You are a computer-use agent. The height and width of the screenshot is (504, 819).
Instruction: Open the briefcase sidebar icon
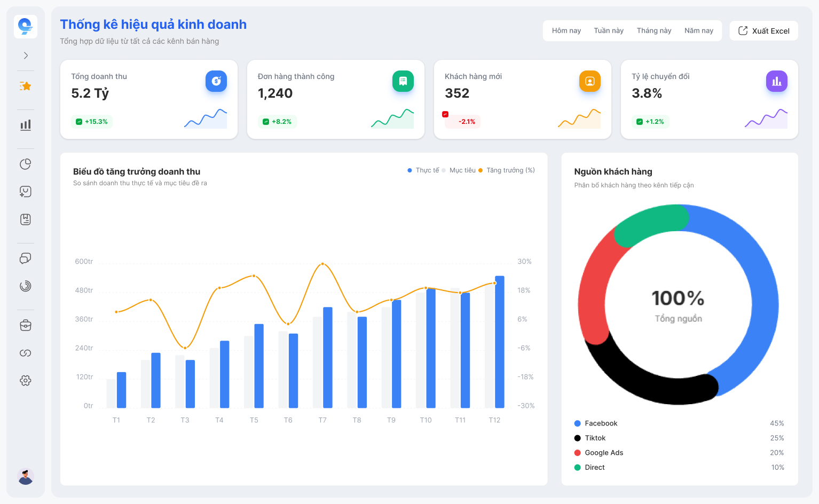[x=26, y=325]
